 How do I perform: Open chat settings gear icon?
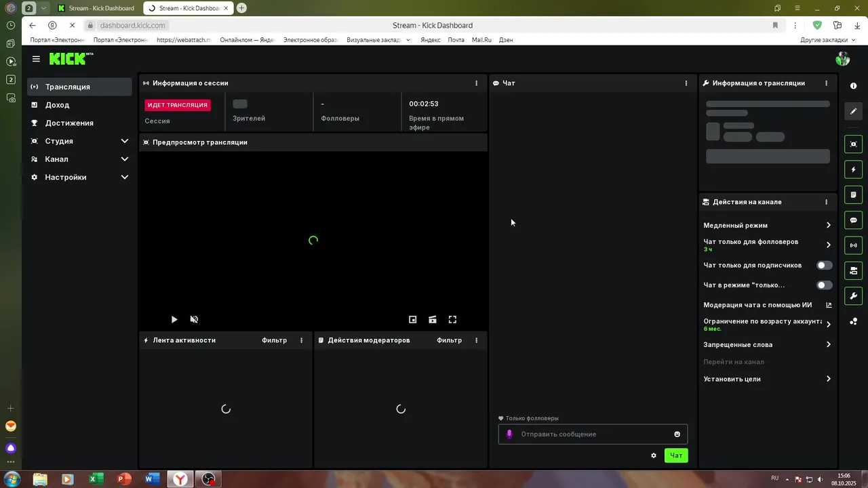coord(654,455)
